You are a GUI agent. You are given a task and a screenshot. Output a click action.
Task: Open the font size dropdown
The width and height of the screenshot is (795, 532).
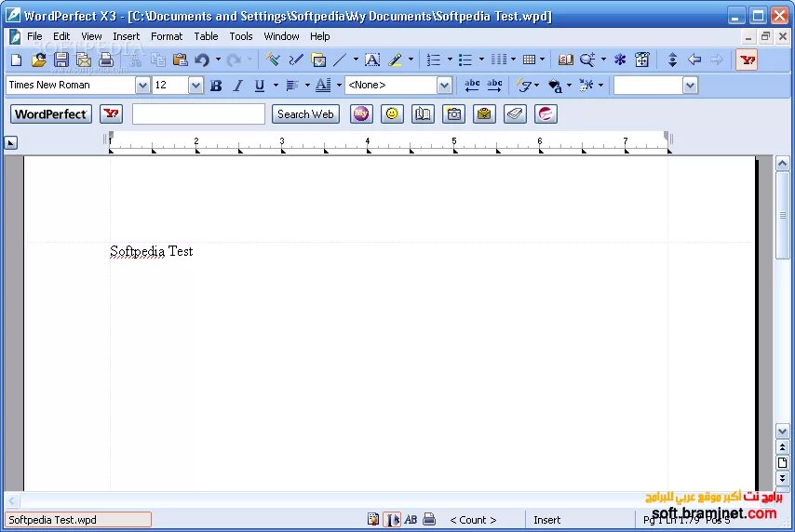click(x=195, y=86)
